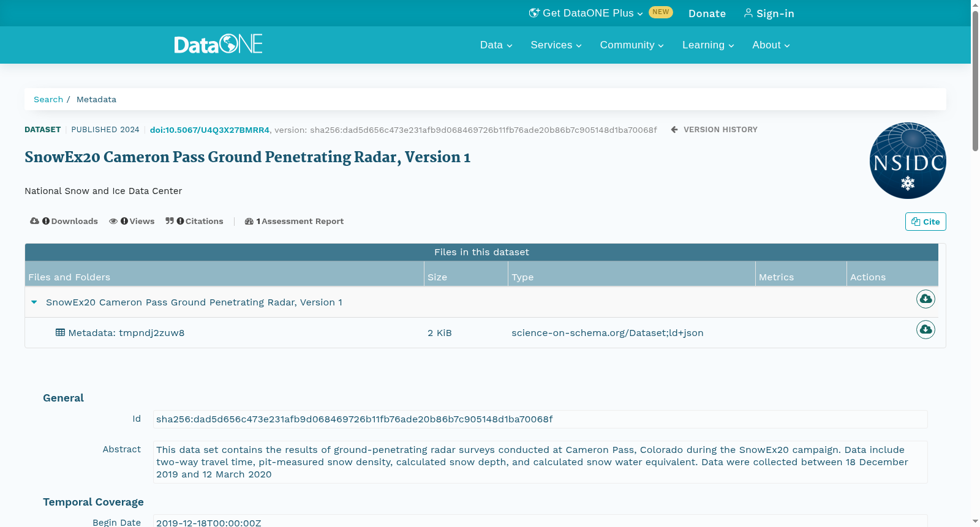Click the Views eye icon
Viewport: 980px width, 527px height.
pyautogui.click(x=113, y=221)
